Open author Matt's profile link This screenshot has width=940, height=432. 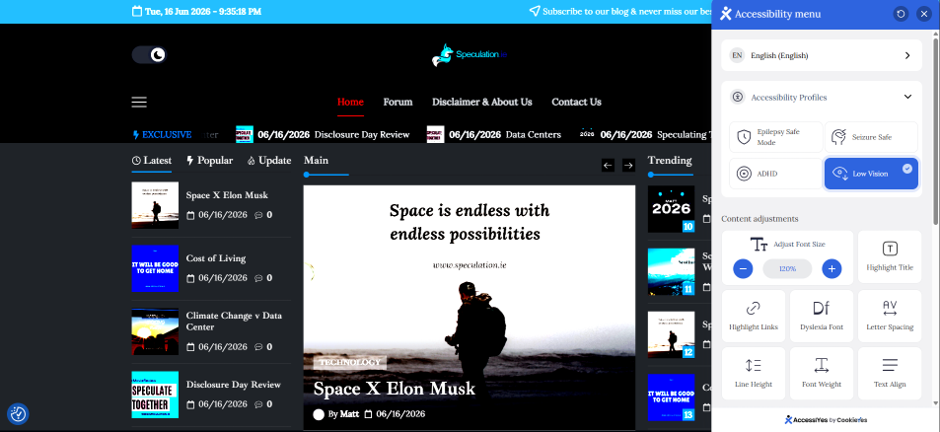[351, 414]
